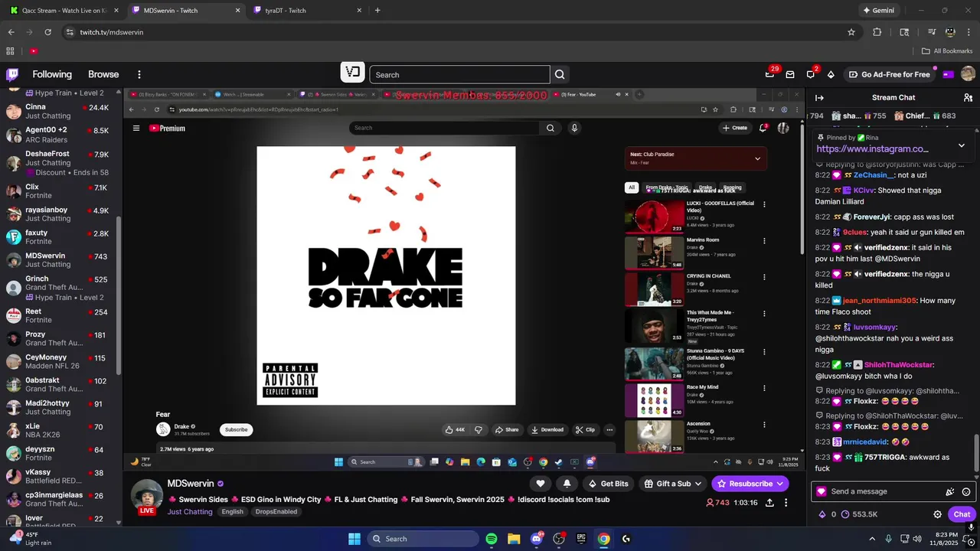
Task: Open the Resubscribe dropdown button
Action: (x=750, y=484)
